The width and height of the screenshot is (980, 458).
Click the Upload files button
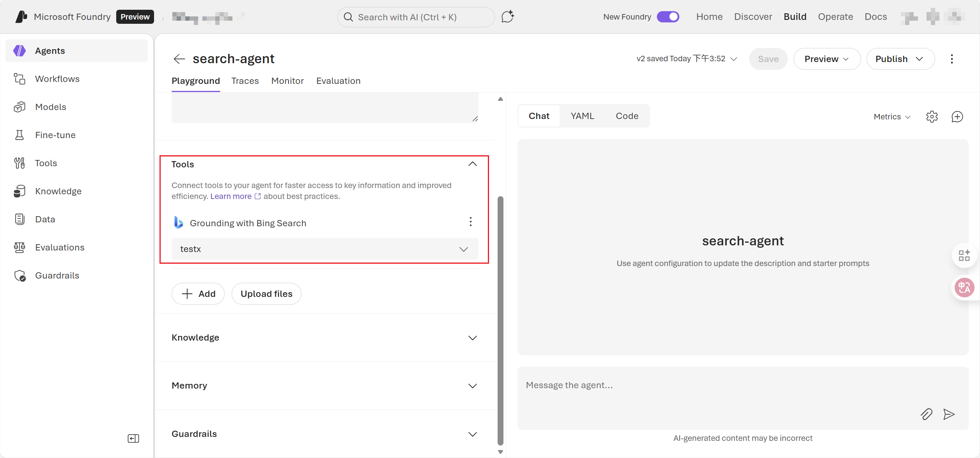[266, 294]
